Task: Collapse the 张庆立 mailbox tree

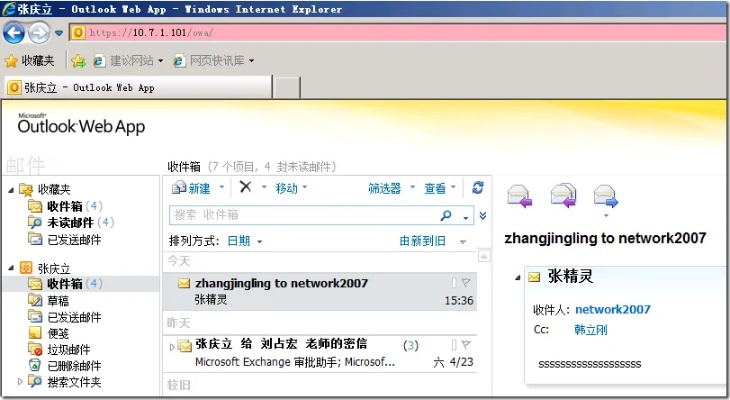Action: [x=11, y=268]
